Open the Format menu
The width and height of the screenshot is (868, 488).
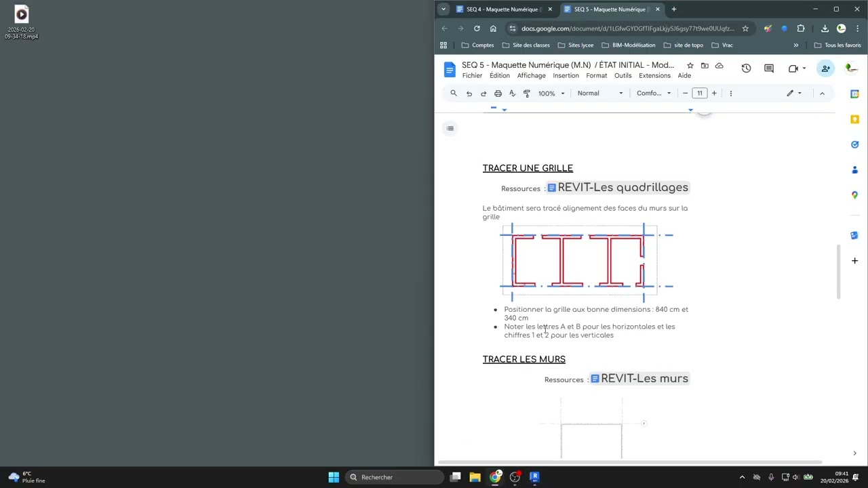tap(597, 76)
